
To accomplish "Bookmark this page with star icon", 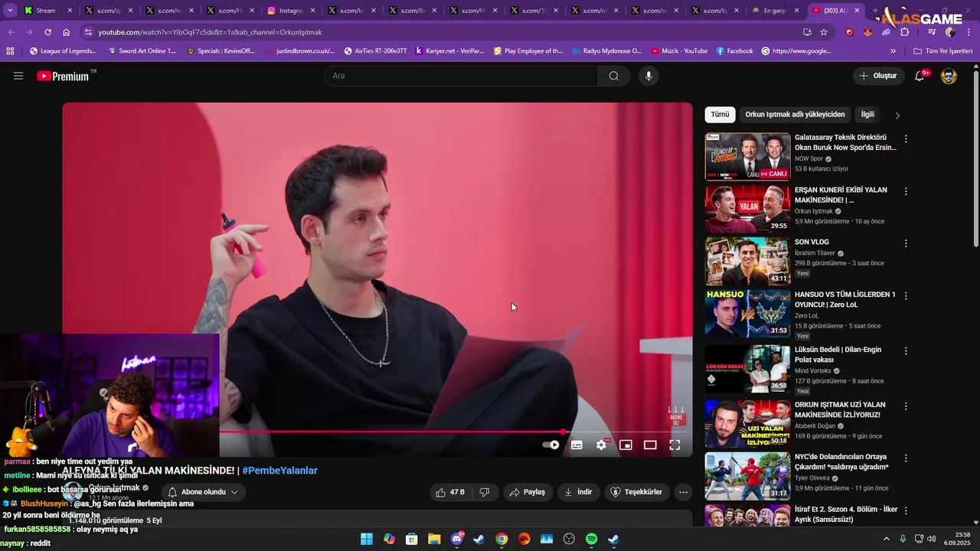I will 824,32.
